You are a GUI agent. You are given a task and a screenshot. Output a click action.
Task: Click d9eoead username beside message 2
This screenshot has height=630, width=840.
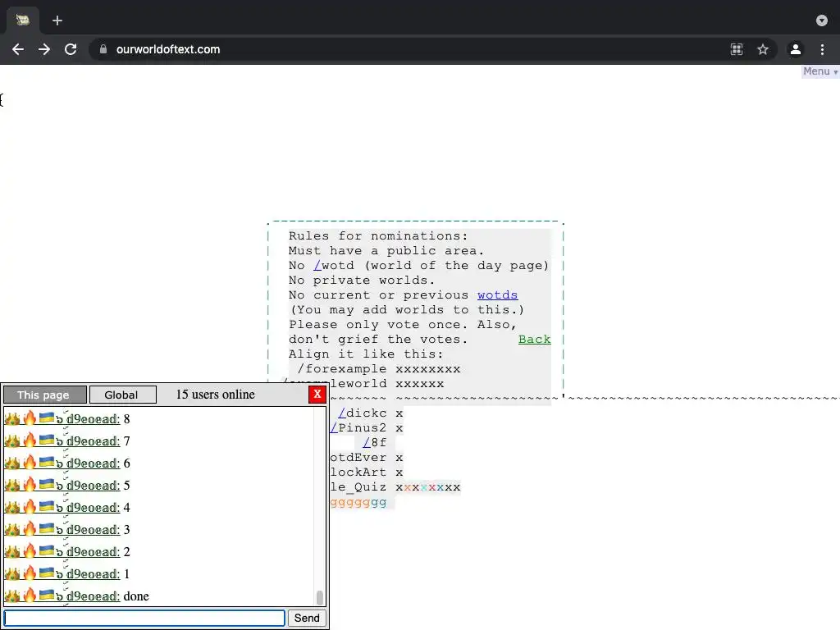(93, 552)
